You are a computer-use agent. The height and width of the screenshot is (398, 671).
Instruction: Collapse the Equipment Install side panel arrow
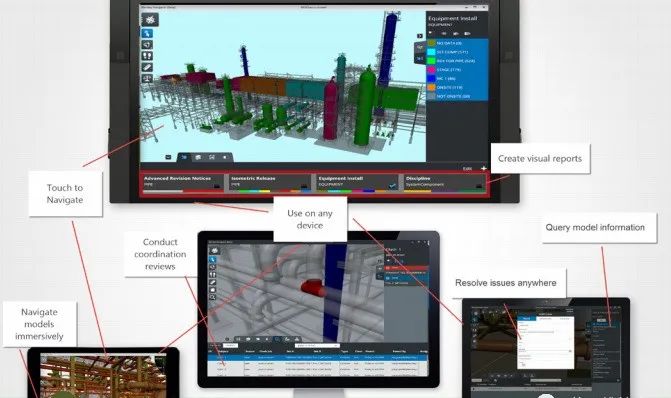tap(420, 36)
